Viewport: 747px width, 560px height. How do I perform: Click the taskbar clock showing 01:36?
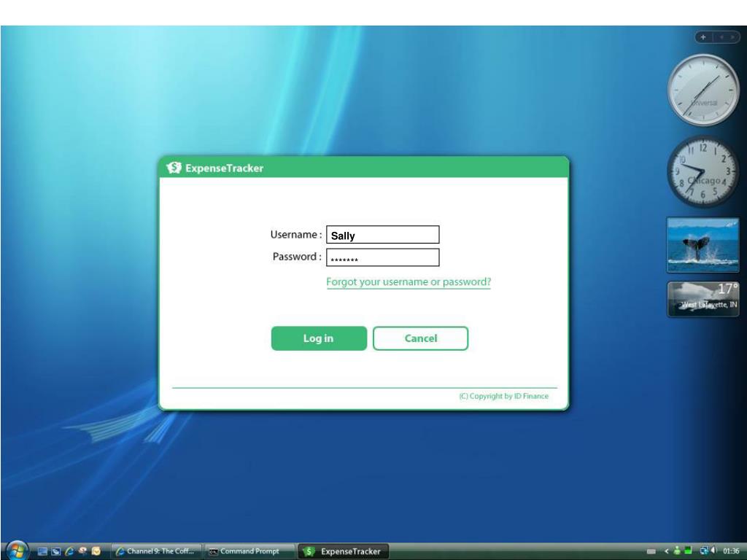tap(731, 551)
